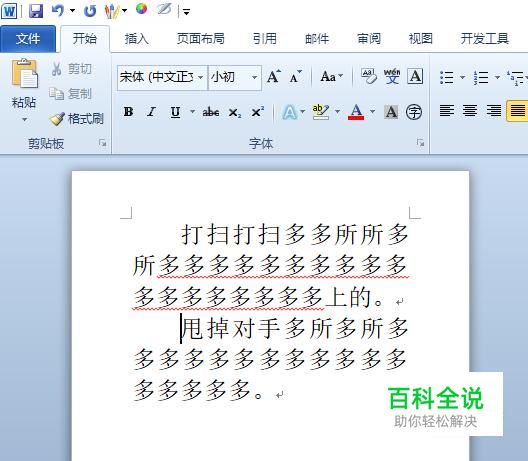Click the color wheel icon in quick access
528x461 pixels.
[141, 9]
